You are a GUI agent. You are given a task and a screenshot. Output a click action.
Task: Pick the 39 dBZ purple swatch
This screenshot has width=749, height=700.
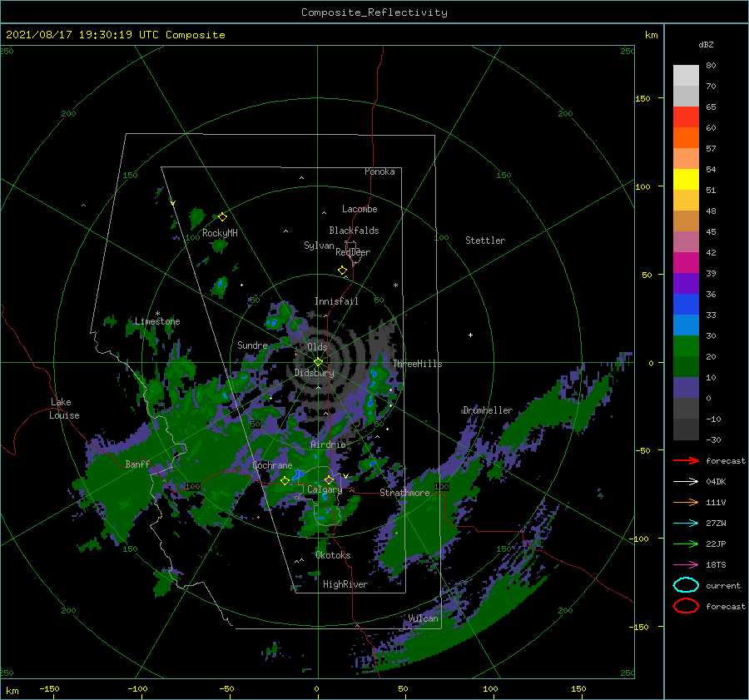[686, 283]
